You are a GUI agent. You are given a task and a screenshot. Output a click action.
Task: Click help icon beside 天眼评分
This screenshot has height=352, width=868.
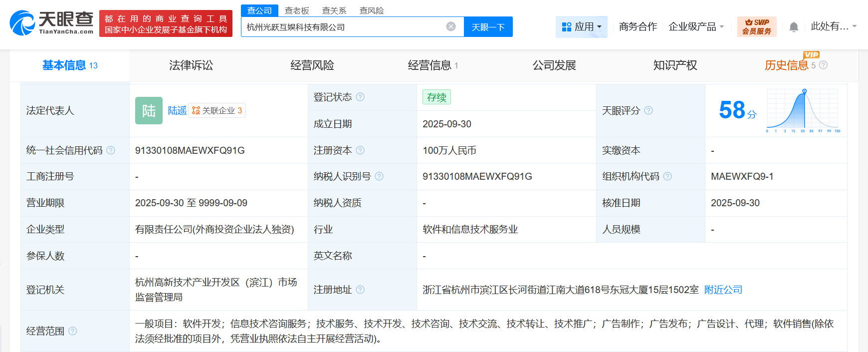(x=649, y=110)
